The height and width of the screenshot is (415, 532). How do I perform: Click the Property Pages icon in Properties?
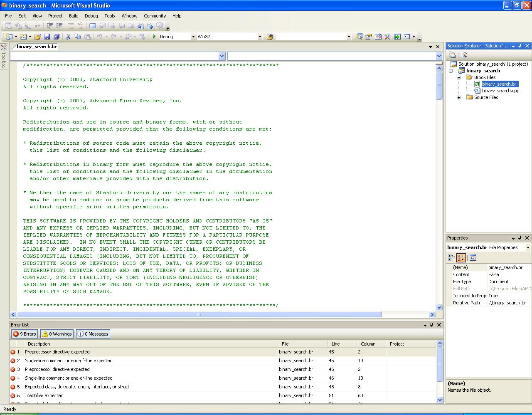coord(473,258)
